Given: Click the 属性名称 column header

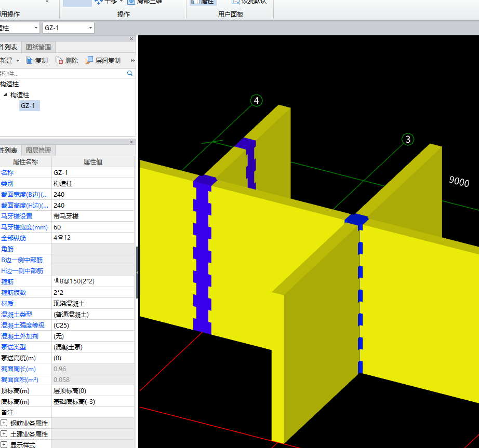Looking at the screenshot, I should [25, 162].
